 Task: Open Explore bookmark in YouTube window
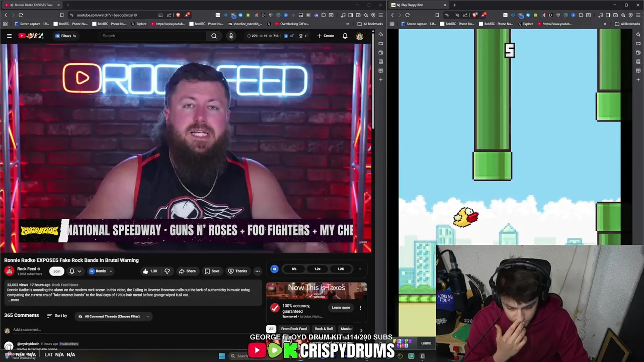tap(139, 24)
